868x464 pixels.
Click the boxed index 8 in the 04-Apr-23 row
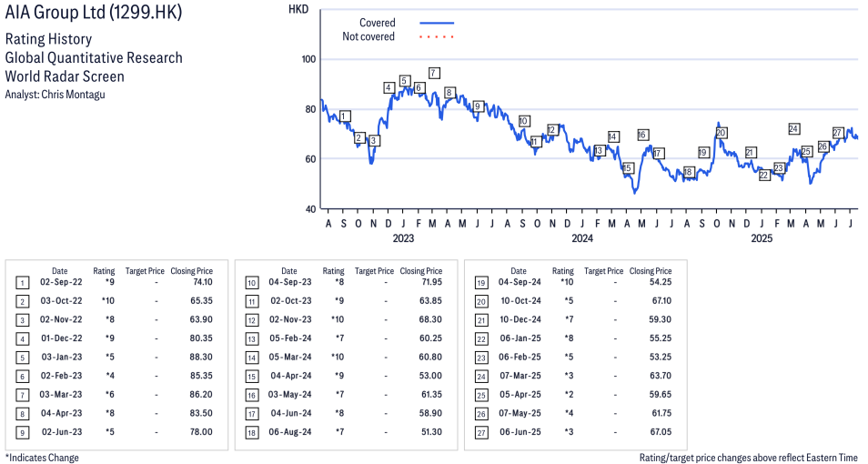click(x=23, y=414)
